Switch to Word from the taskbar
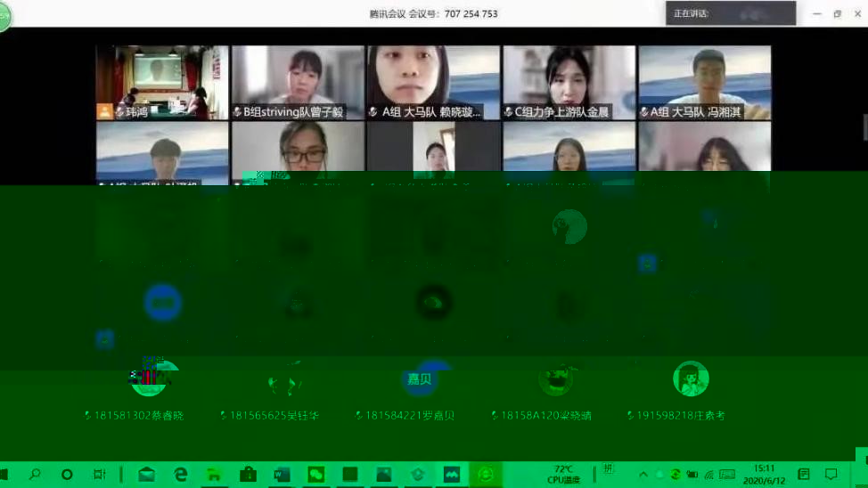Viewport: 868px width, 488px height. (282, 474)
